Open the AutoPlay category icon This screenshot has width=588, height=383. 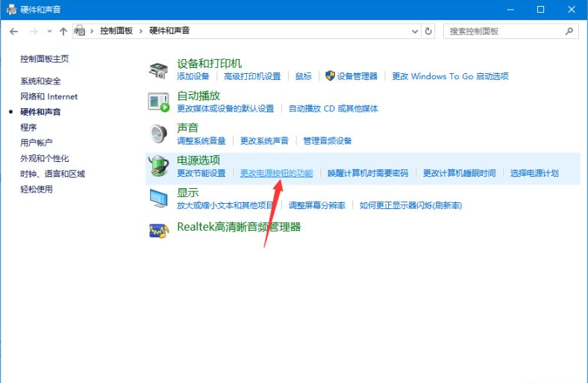coord(158,102)
